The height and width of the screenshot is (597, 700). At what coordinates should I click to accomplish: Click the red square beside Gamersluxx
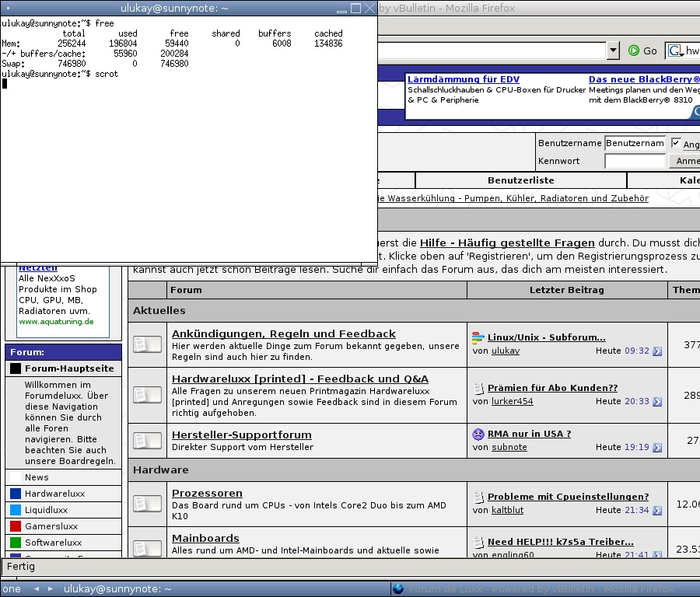pos(16,526)
